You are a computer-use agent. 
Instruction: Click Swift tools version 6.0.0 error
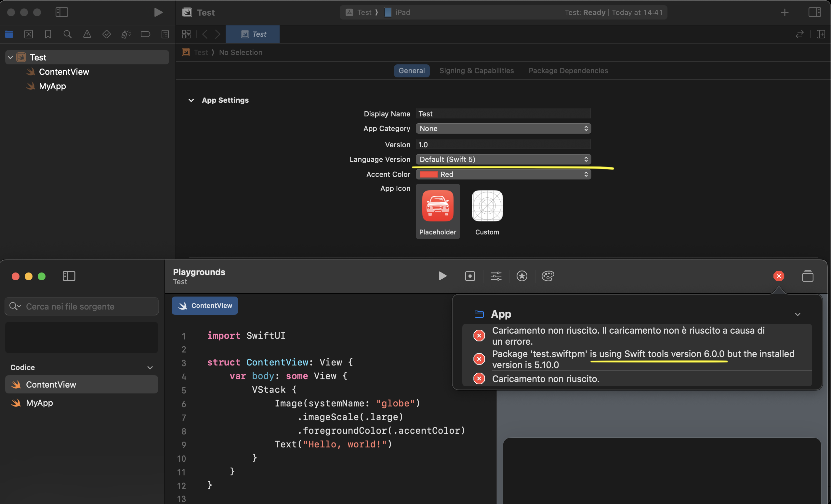tap(637, 359)
